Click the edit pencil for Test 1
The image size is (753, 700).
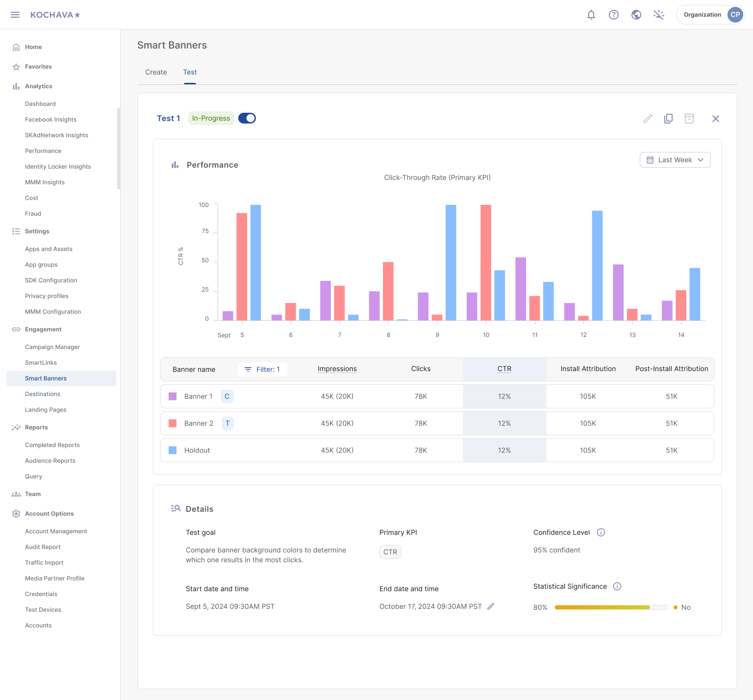(648, 119)
